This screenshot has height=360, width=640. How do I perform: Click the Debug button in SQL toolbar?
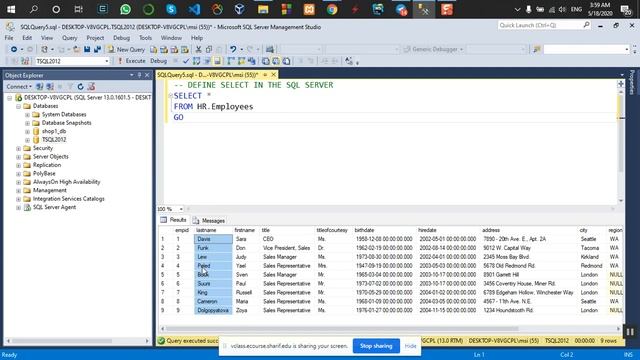pos(158,61)
